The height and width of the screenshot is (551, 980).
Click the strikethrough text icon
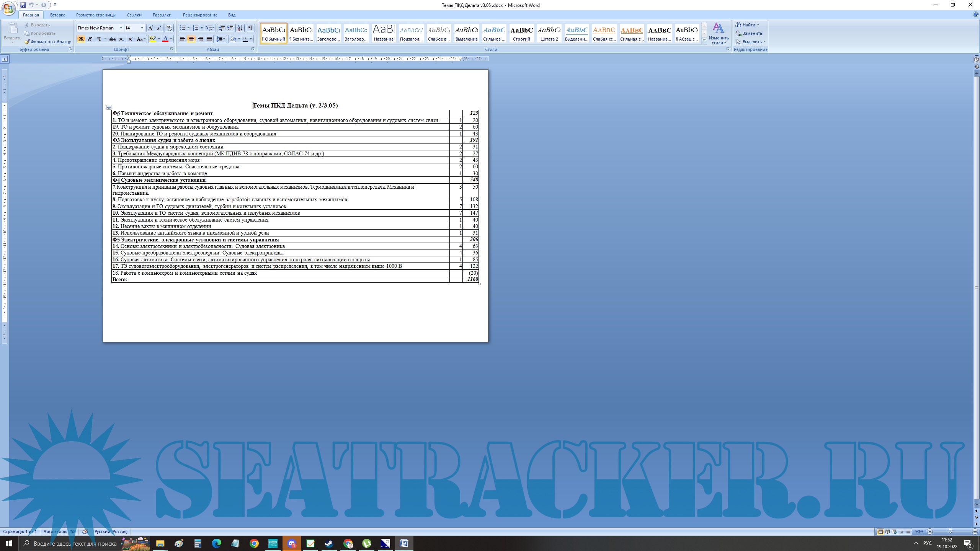tap(112, 39)
